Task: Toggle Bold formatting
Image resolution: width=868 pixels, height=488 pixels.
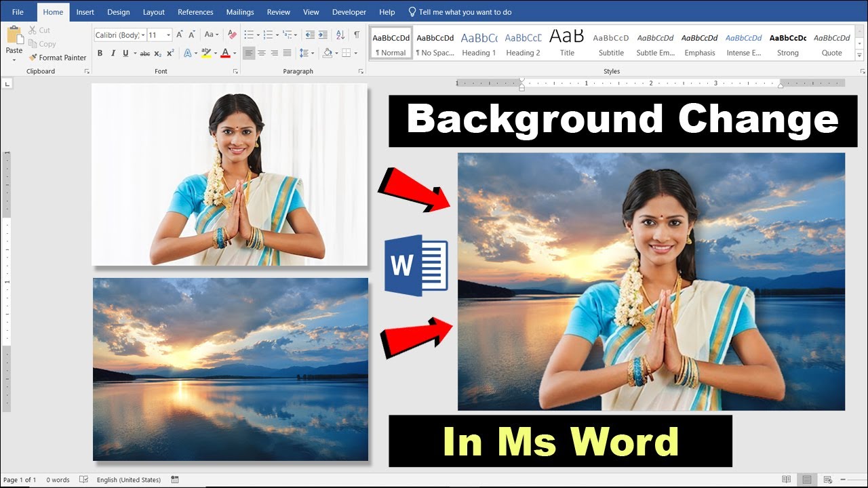Action: pos(100,53)
